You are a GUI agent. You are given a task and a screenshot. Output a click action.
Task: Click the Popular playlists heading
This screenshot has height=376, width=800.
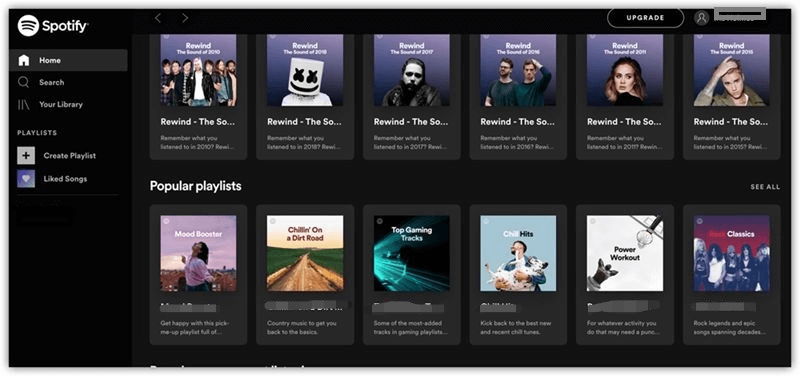tap(195, 186)
